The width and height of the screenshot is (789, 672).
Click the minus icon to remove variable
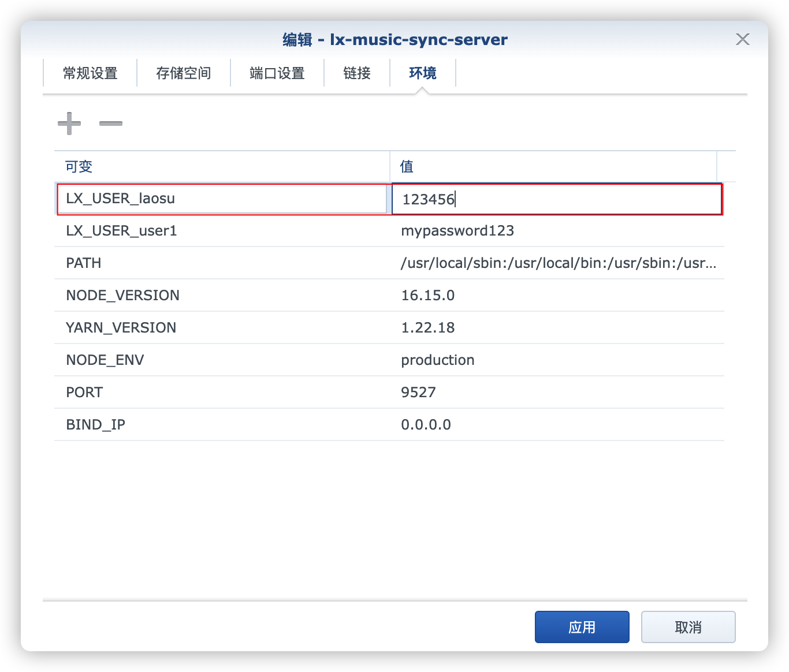pos(111,124)
